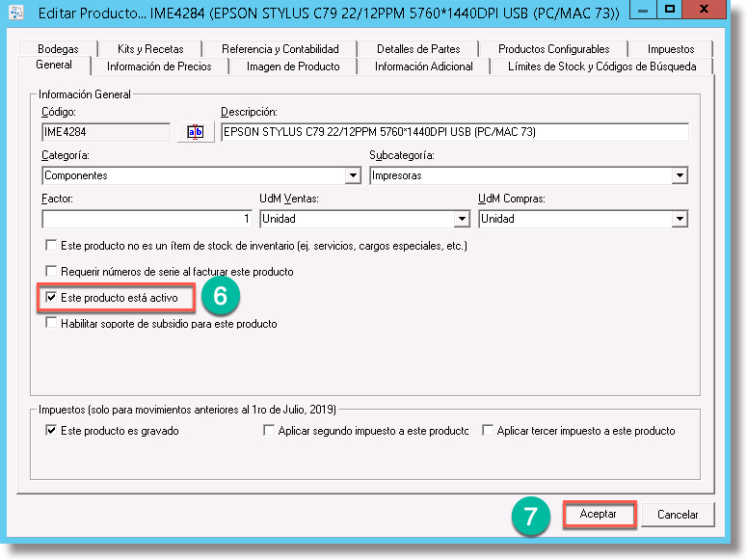
Task: Maximize the Editar Producto window
Action: click(670, 9)
